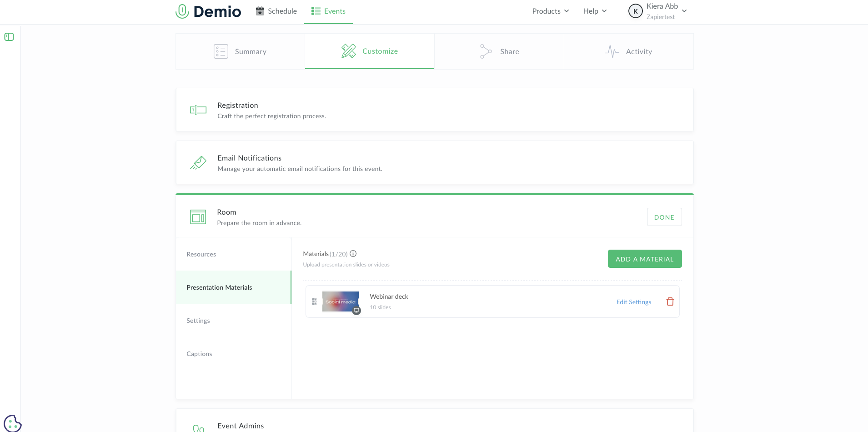The height and width of the screenshot is (432, 868).
Task: Open Captions in Room sidebar
Action: (x=234, y=354)
